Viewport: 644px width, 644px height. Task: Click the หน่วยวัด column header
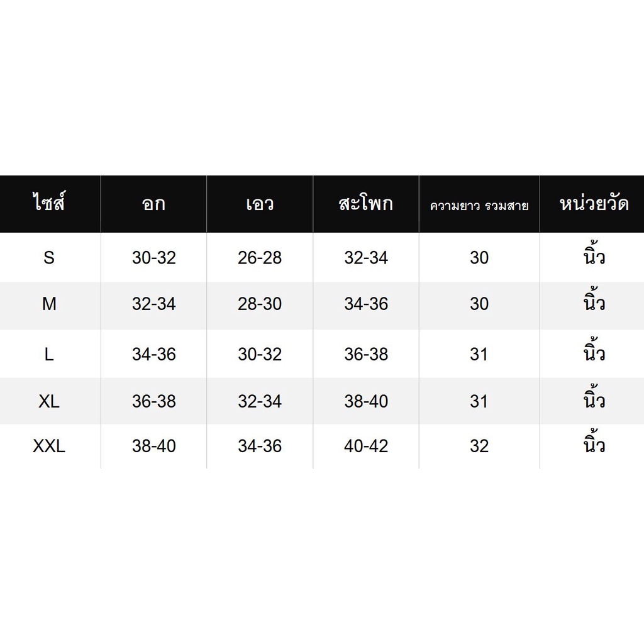click(x=594, y=203)
